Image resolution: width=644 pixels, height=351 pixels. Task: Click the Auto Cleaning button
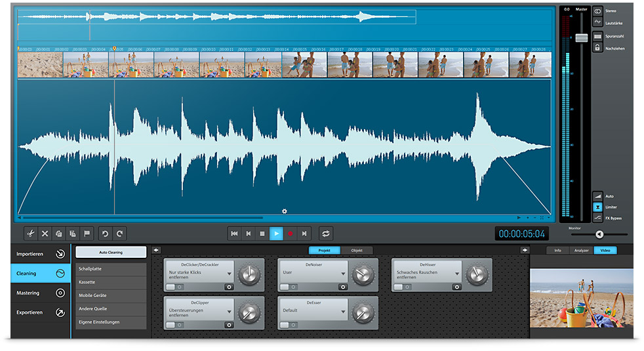click(111, 253)
